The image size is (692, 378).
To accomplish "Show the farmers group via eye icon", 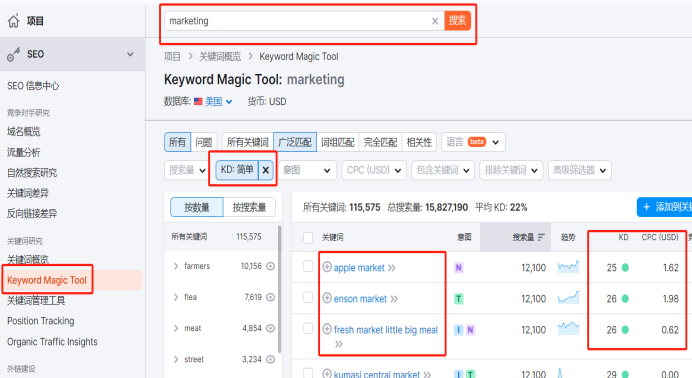I will pos(271,266).
